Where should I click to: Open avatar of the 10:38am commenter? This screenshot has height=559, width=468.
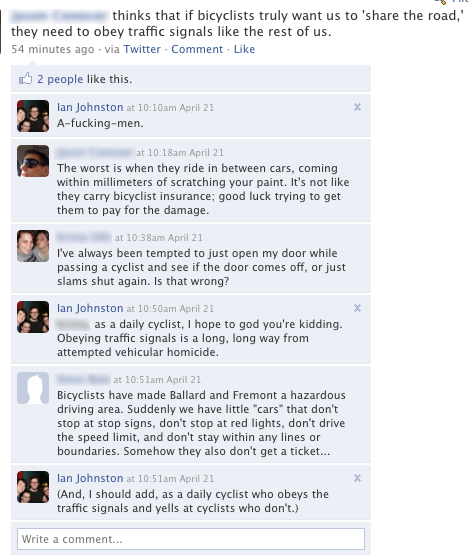click(x=33, y=246)
